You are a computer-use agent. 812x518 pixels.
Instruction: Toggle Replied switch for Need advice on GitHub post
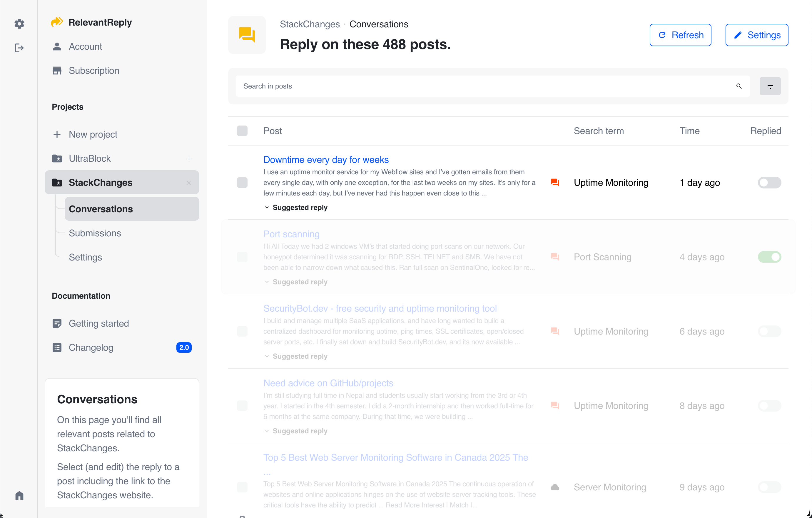pos(769,406)
